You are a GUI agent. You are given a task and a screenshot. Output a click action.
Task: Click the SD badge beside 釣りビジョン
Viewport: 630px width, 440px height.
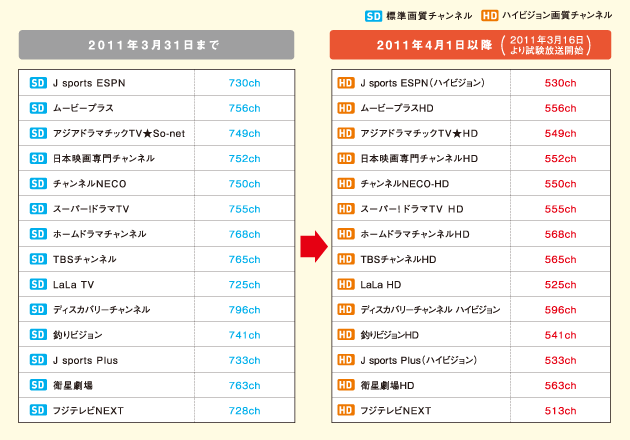[38, 335]
